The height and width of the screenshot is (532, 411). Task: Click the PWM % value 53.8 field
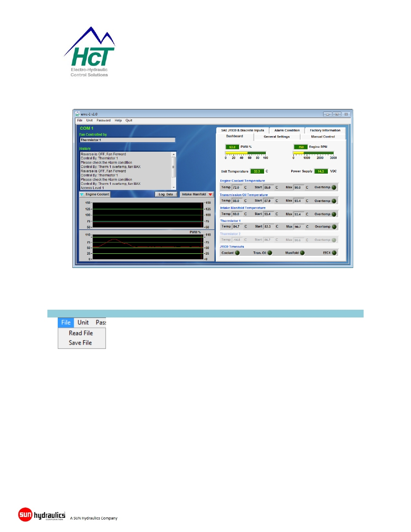tap(232, 147)
